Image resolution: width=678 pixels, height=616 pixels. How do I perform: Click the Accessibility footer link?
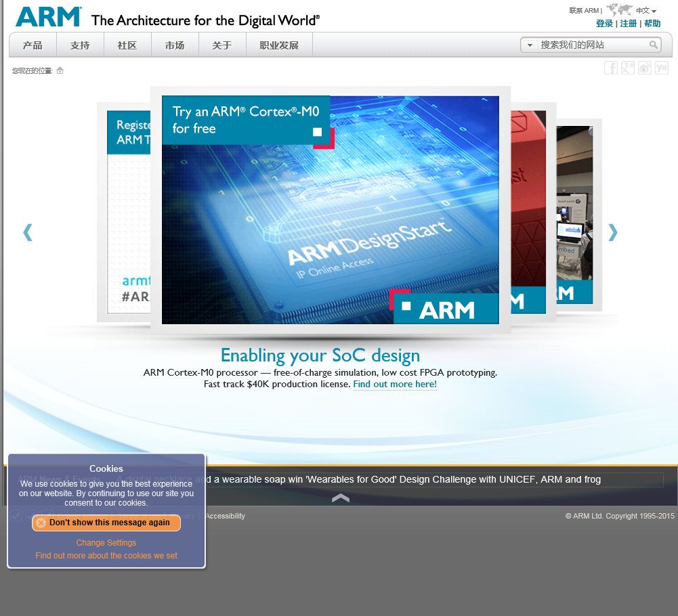[226, 516]
